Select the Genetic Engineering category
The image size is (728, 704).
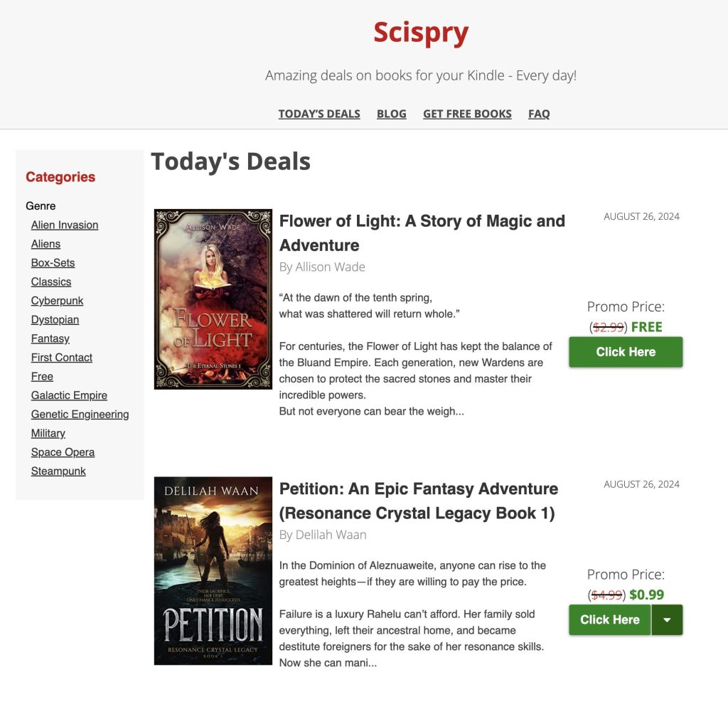click(x=80, y=414)
